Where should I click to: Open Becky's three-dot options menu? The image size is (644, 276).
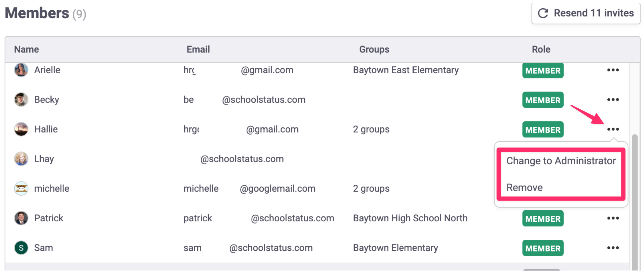pos(613,100)
